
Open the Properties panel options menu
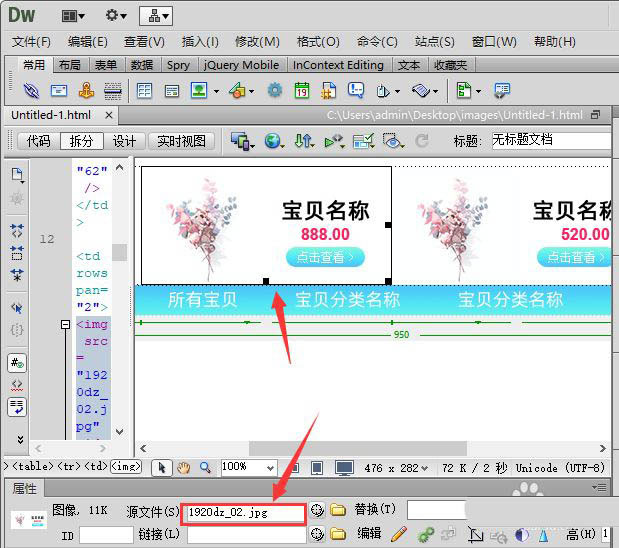click(600, 488)
